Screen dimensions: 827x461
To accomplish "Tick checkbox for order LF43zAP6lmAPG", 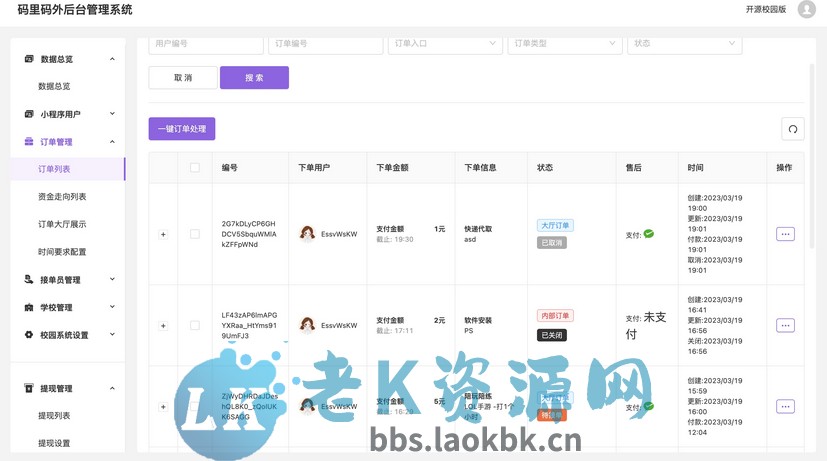I will 195,325.
